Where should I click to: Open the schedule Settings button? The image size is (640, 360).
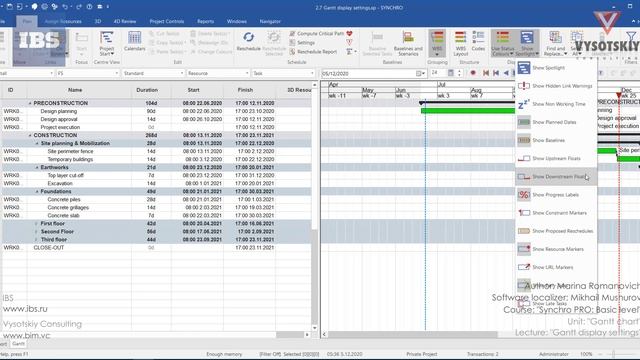pyautogui.click(x=302, y=42)
